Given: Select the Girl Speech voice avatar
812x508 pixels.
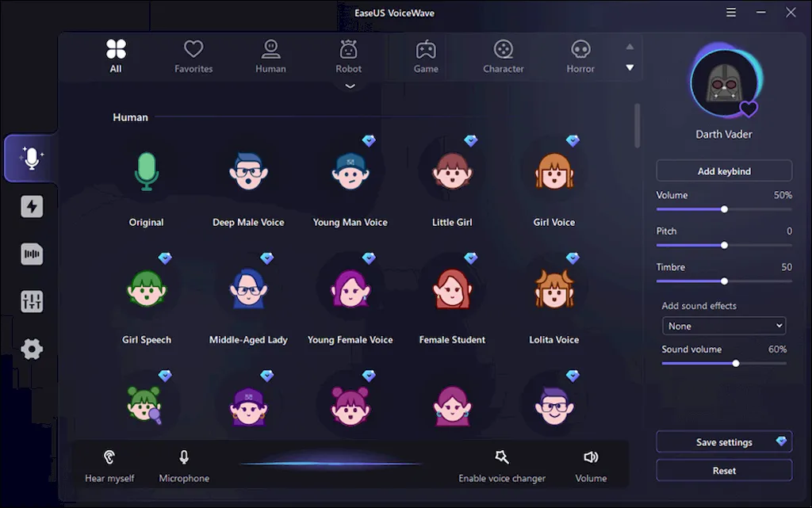Looking at the screenshot, I should pyautogui.click(x=147, y=288).
